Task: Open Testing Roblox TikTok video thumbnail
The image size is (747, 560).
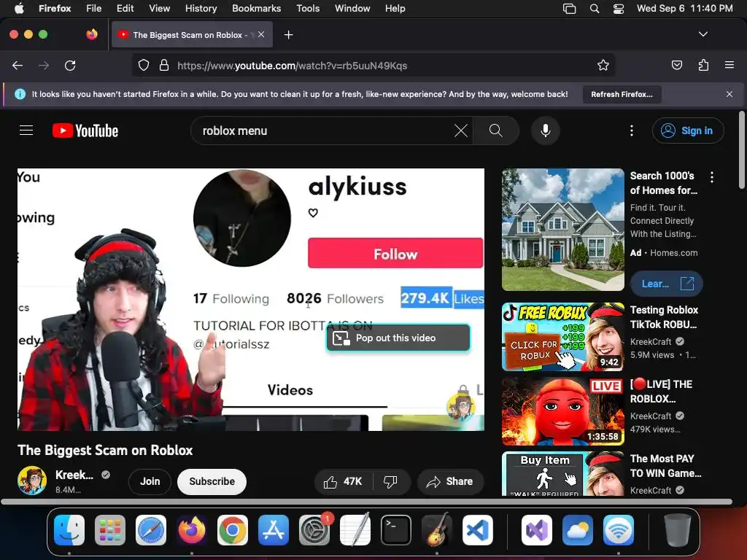Action: pos(562,337)
